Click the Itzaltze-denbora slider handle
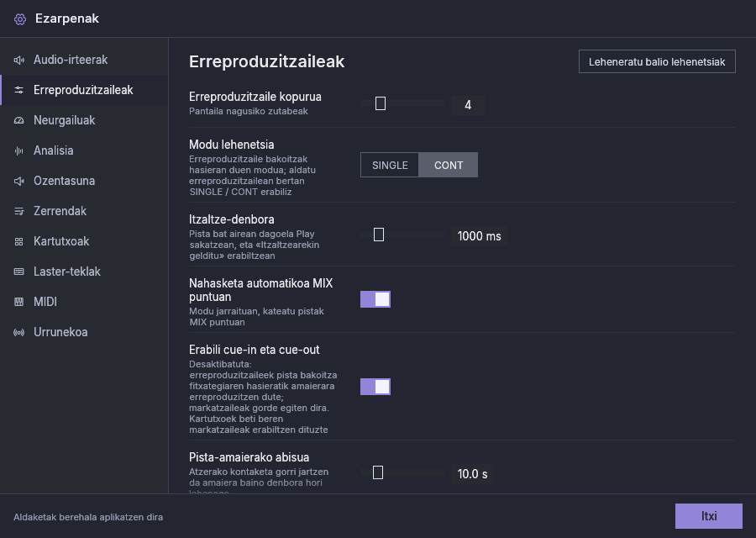This screenshot has width=756, height=538. pyautogui.click(x=379, y=235)
